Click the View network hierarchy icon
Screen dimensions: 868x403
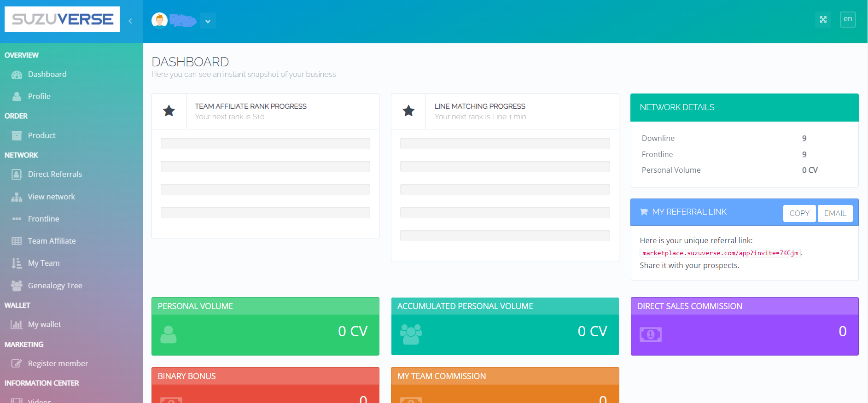point(17,197)
